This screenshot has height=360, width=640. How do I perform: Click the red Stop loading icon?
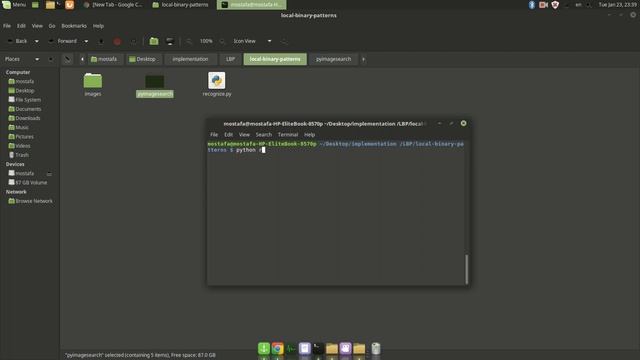pyautogui.click(x=117, y=41)
